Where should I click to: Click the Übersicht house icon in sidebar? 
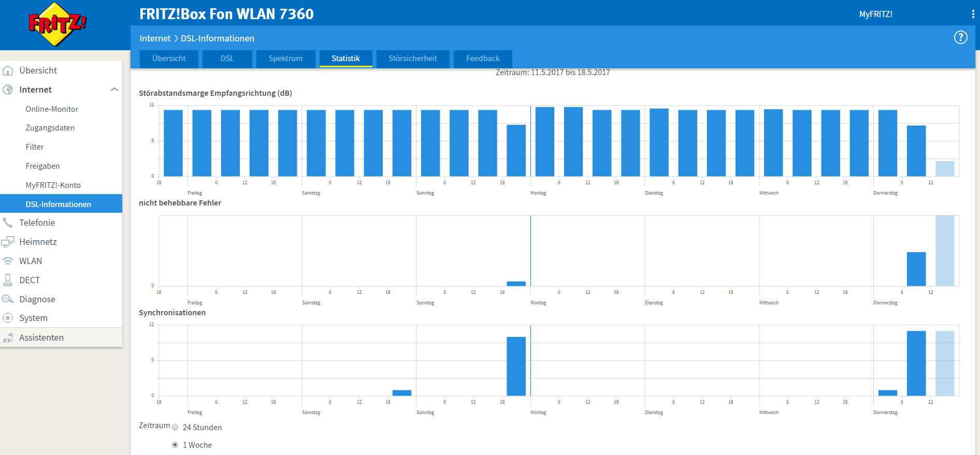(x=8, y=70)
